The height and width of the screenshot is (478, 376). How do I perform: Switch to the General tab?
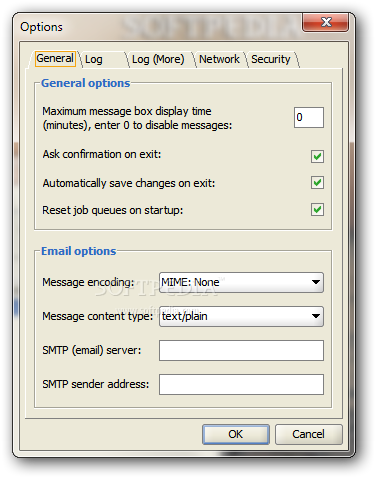point(55,59)
